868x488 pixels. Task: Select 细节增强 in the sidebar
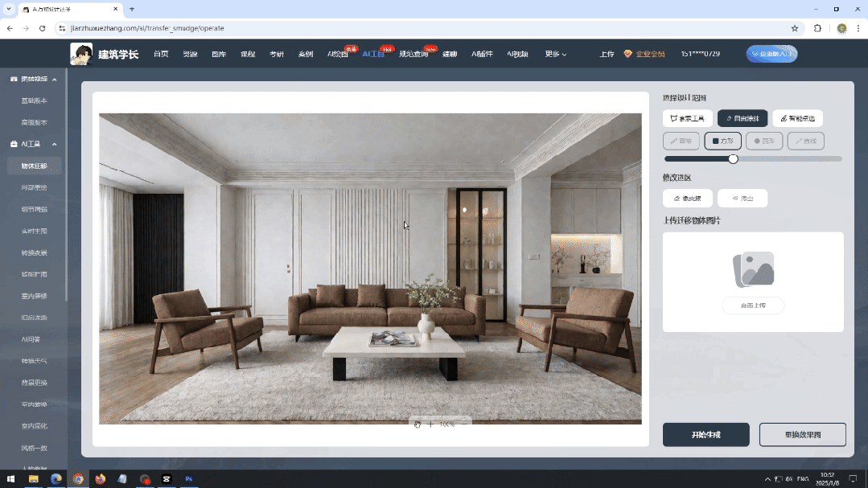click(x=35, y=209)
